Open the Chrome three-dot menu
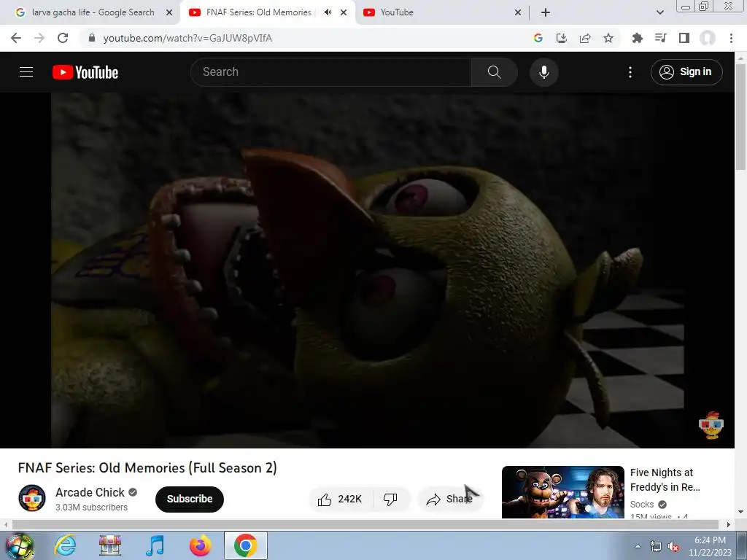This screenshot has width=747, height=560. click(x=731, y=38)
